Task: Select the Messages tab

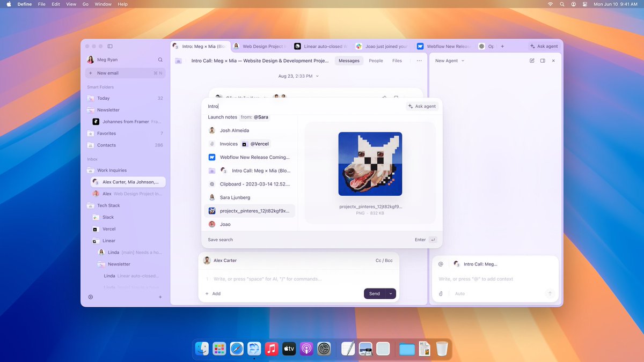Action: click(x=349, y=61)
